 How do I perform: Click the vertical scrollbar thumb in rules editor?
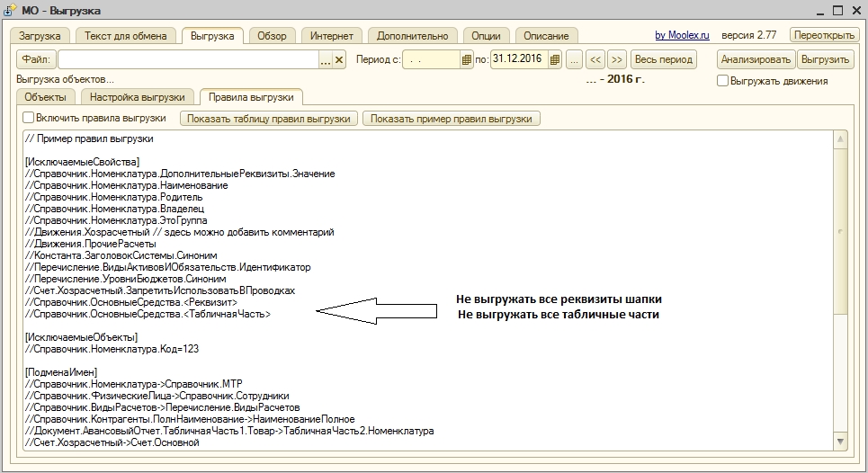click(x=840, y=231)
